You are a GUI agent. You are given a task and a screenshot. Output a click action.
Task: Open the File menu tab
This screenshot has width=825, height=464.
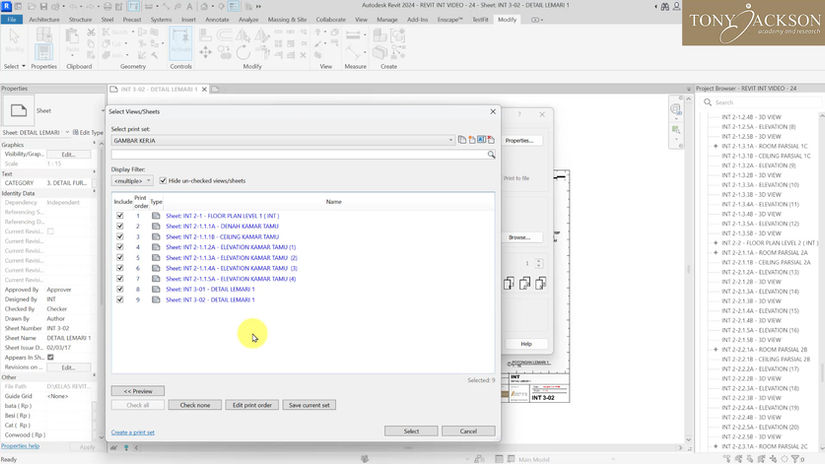coord(12,19)
